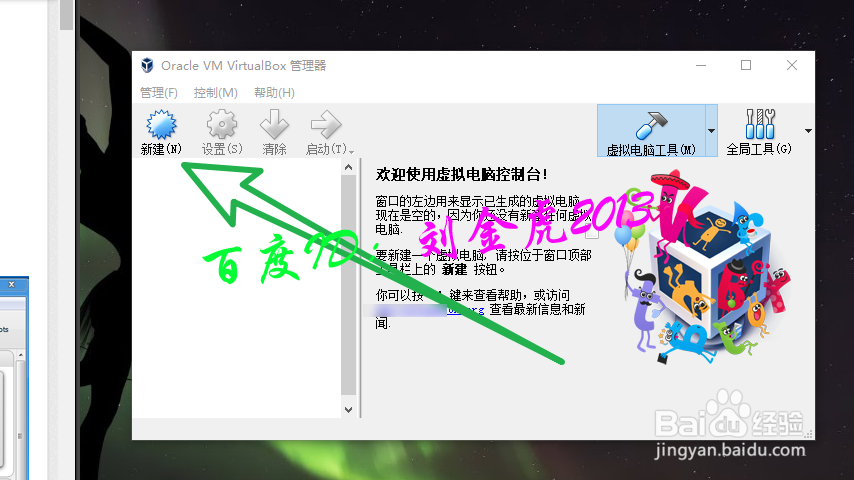Open the 帮助(H) menu
The height and width of the screenshot is (480, 854).
(274, 93)
